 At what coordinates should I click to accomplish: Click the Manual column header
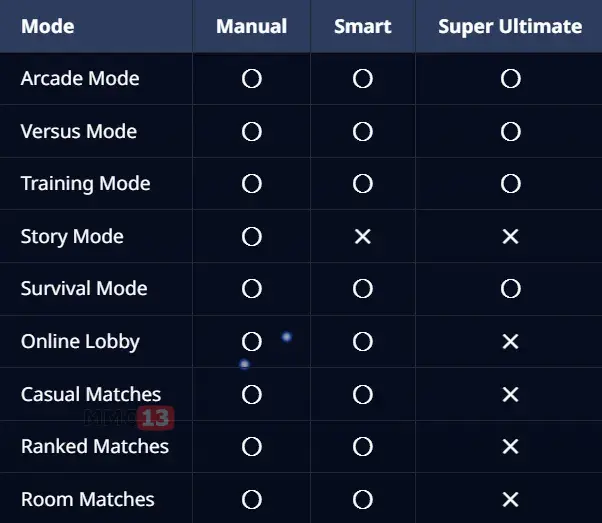(252, 26)
